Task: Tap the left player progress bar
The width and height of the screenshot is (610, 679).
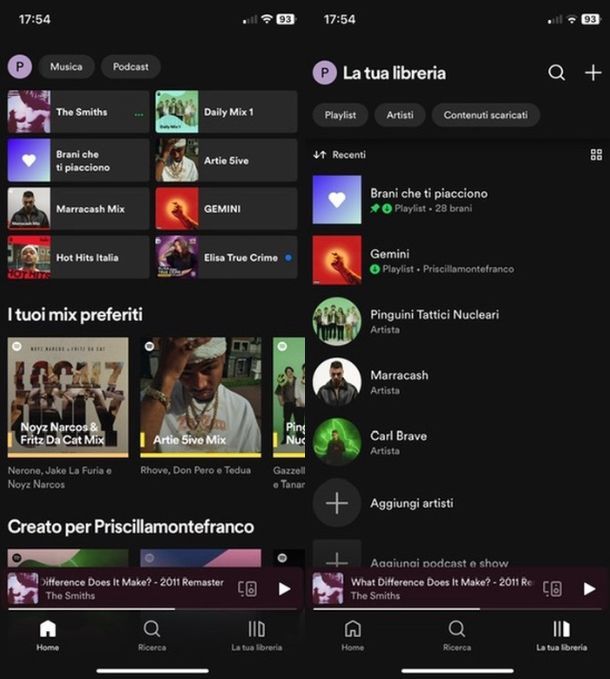Action: pyautogui.click(x=153, y=609)
